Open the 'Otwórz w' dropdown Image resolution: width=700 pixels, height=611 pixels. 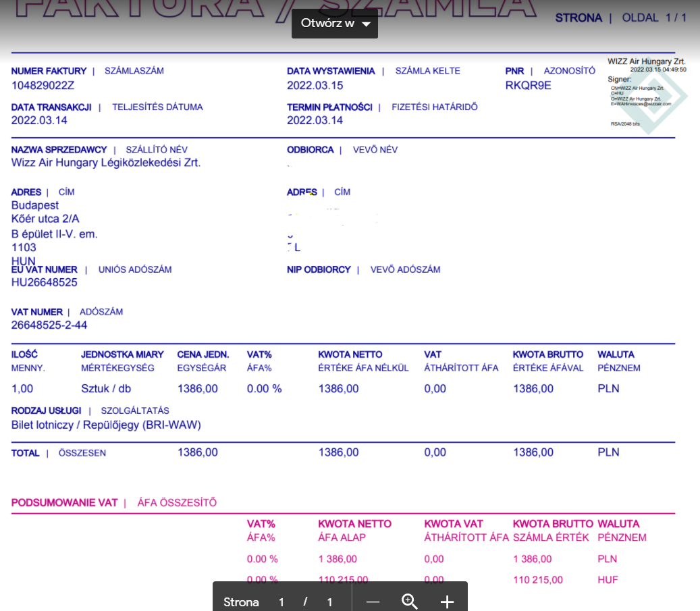point(335,23)
